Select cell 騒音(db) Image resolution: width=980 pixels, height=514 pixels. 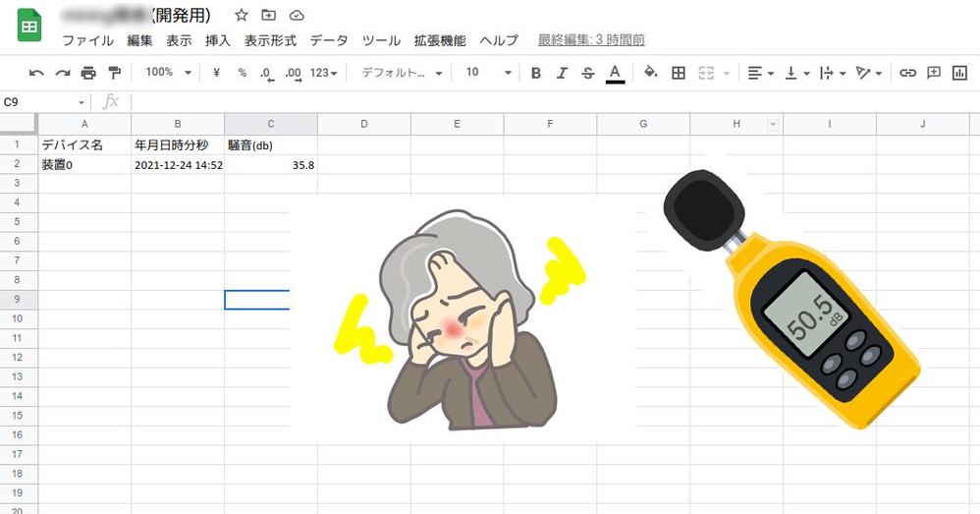(271, 145)
